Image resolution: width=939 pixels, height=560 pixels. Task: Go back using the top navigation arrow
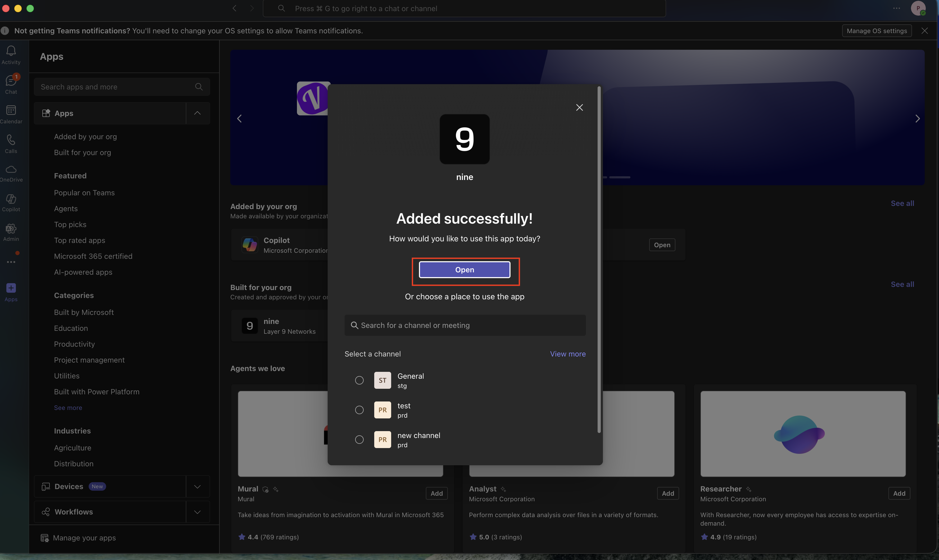[234, 8]
